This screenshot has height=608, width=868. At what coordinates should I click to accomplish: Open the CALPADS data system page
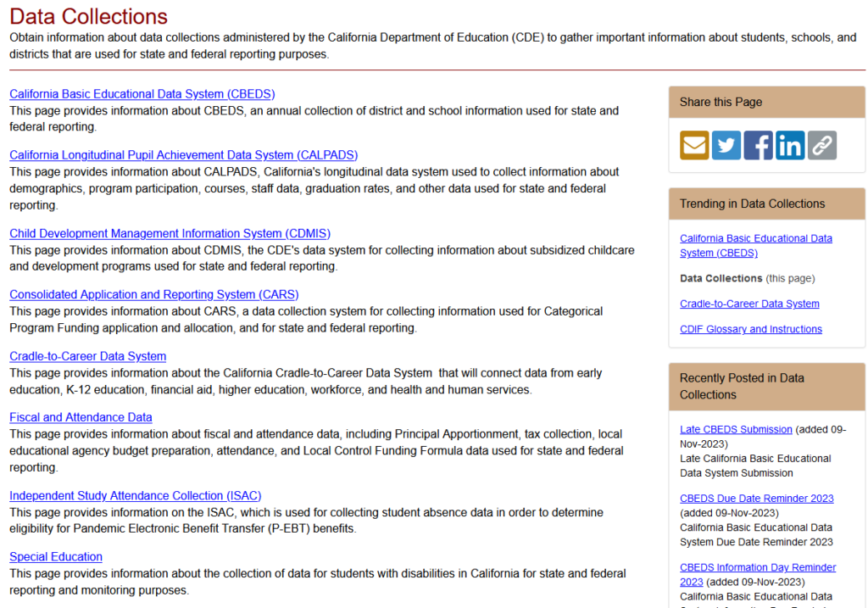point(183,155)
